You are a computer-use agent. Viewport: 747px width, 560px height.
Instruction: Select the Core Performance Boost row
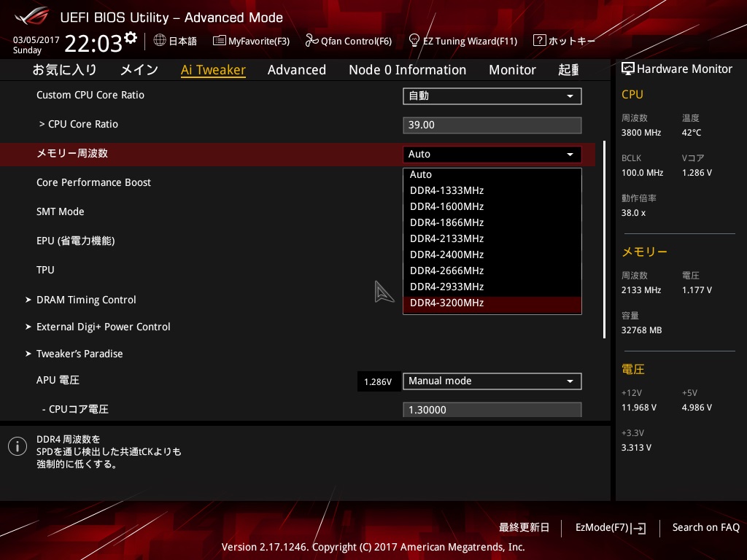click(94, 182)
